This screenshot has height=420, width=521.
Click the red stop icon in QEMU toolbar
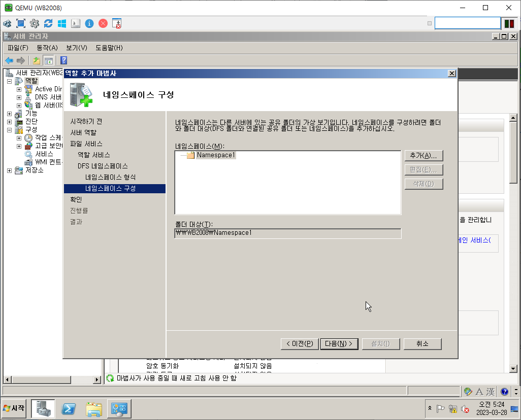[103, 23]
